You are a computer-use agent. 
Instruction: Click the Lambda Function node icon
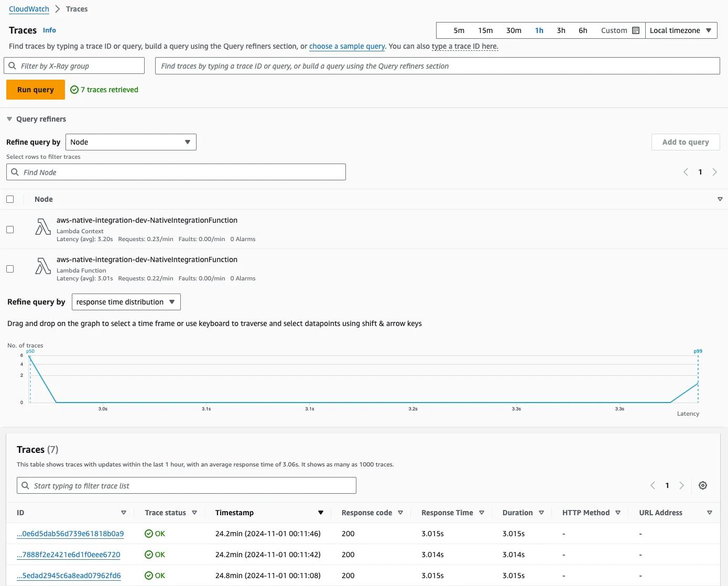coord(42,266)
